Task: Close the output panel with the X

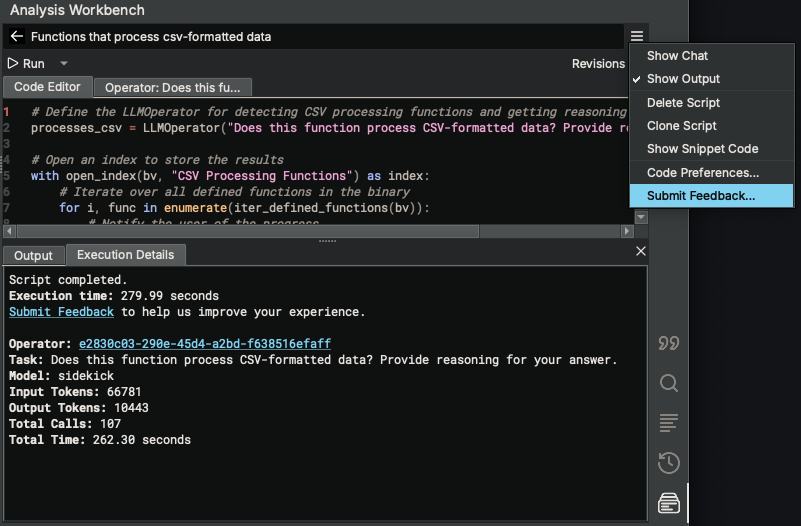Action: pos(641,251)
